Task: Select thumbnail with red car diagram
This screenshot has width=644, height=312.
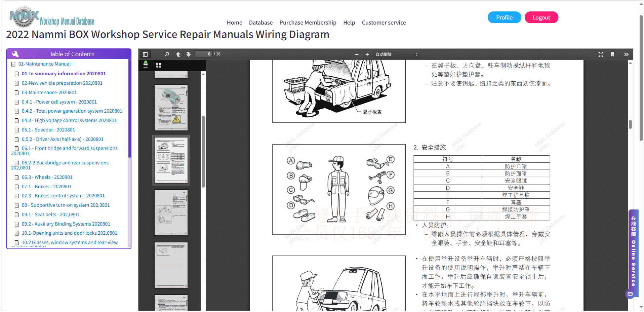Action: [x=171, y=108]
